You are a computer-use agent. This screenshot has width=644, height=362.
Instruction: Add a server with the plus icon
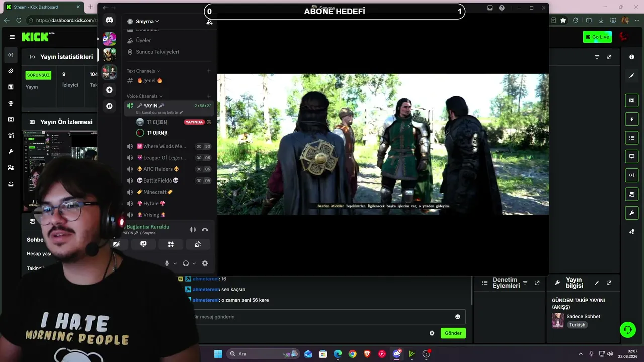click(x=109, y=89)
